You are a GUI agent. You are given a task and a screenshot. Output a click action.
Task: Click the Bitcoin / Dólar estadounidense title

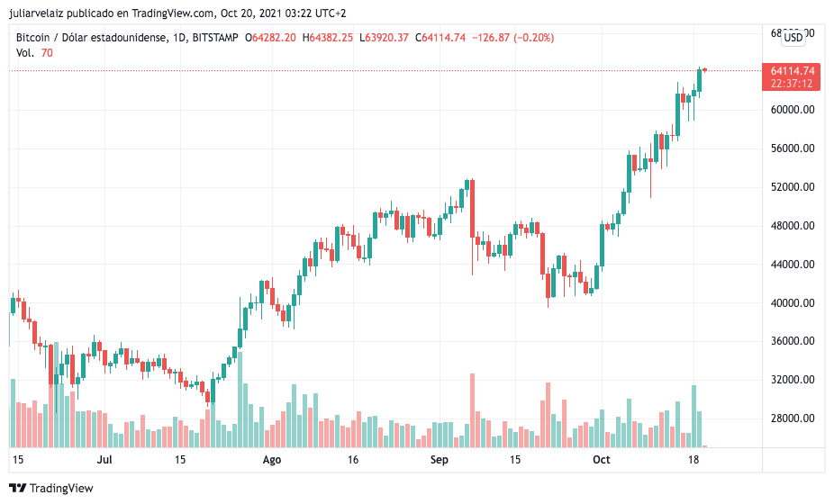[92, 38]
